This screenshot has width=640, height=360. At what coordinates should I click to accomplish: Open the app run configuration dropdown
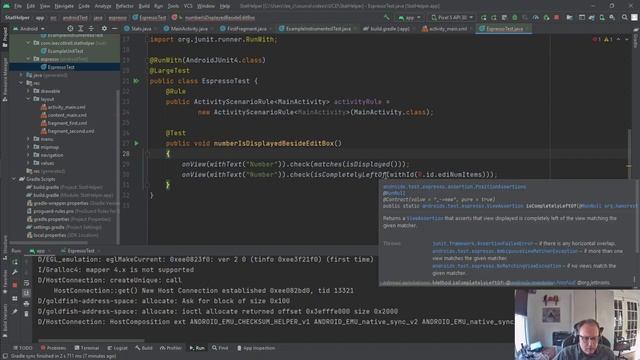[409, 18]
